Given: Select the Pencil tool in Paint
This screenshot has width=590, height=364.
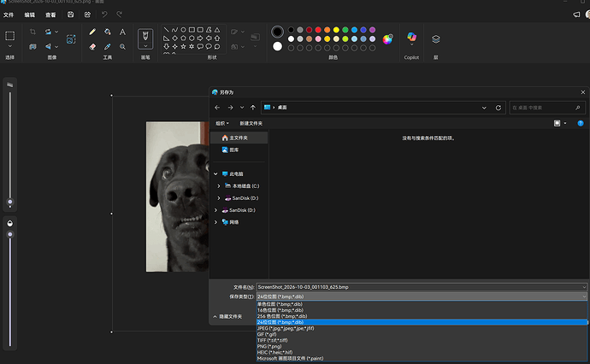Looking at the screenshot, I should click(x=92, y=32).
